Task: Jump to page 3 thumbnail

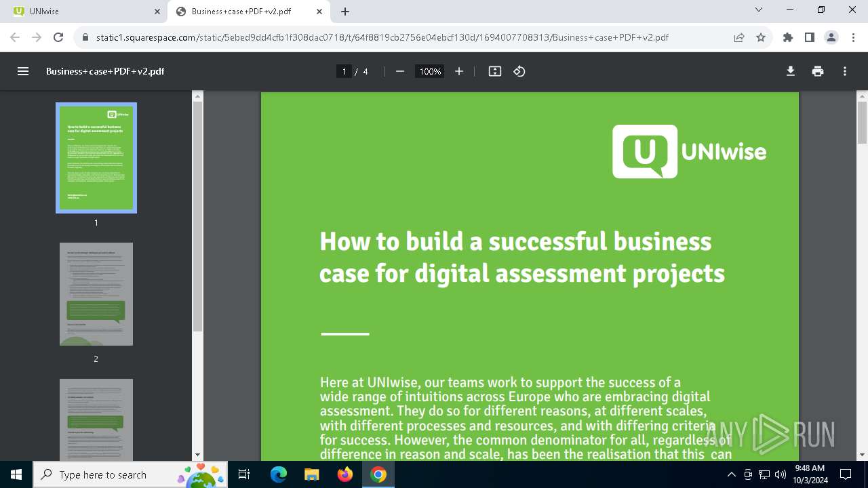Action: 96,420
